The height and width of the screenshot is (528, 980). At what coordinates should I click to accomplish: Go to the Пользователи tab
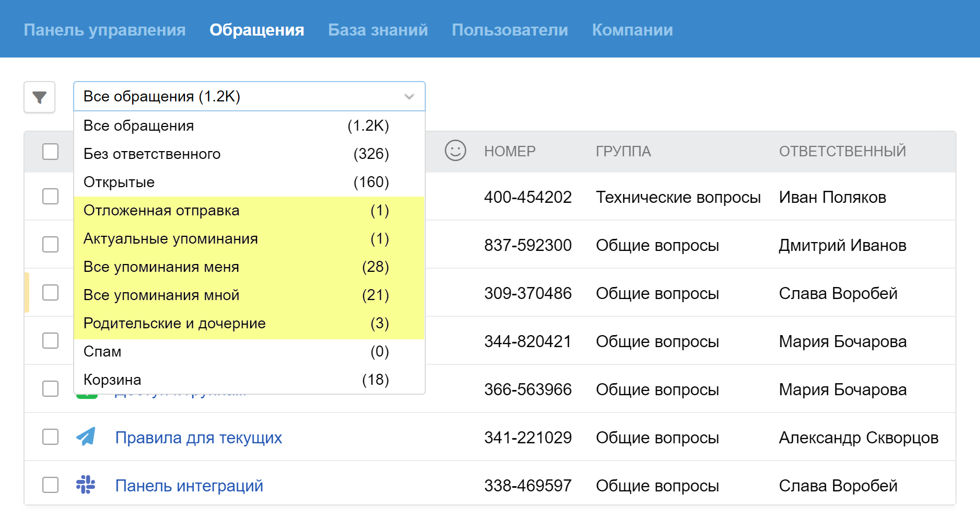pos(510,30)
